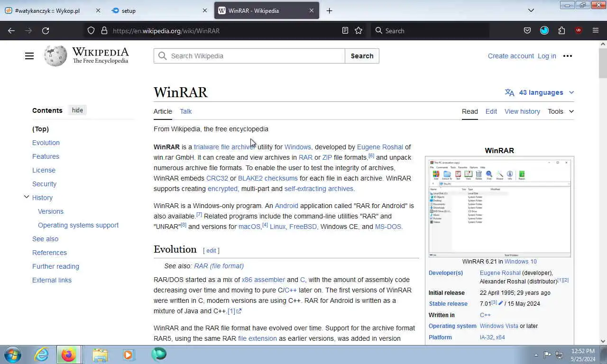Open the Save to Pocket icon

tap(527, 30)
